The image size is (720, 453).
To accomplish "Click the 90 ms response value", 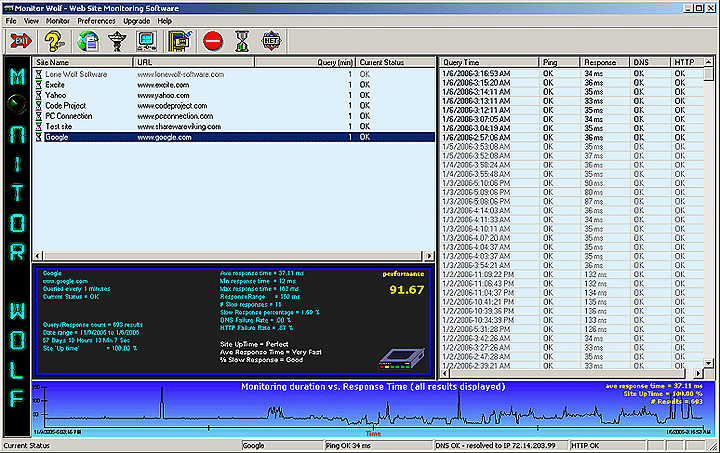I will point(594,183).
